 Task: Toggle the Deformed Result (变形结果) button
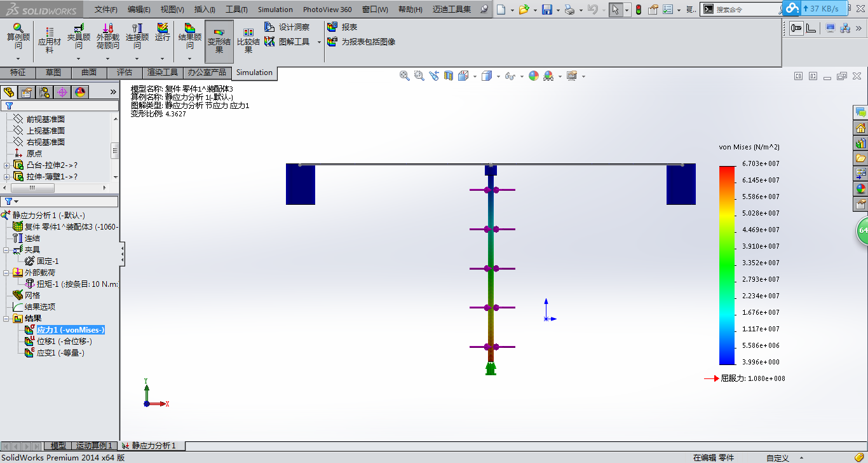[x=219, y=41]
